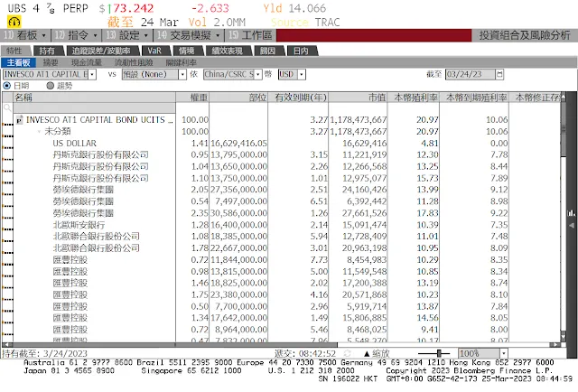Image resolution: width=578 pixels, height=392 pixels.
Task: Select the 現金流量 sub-tab
Action: (87, 62)
